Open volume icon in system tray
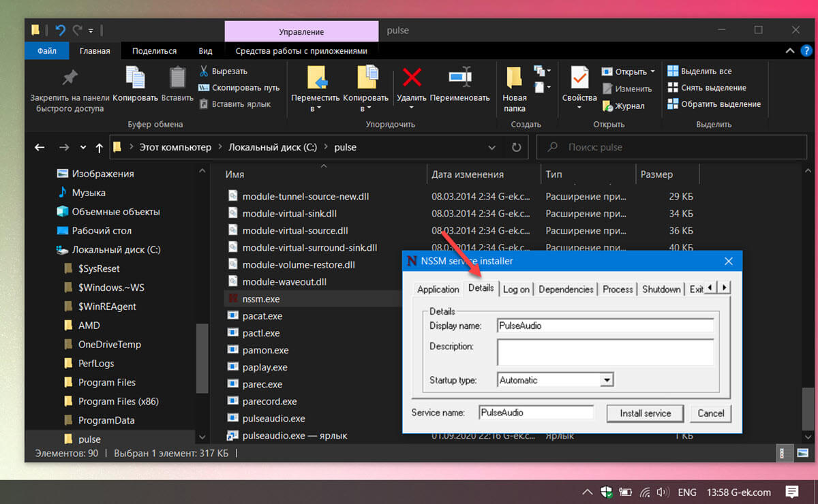Image resolution: width=818 pixels, height=504 pixels. click(661, 492)
